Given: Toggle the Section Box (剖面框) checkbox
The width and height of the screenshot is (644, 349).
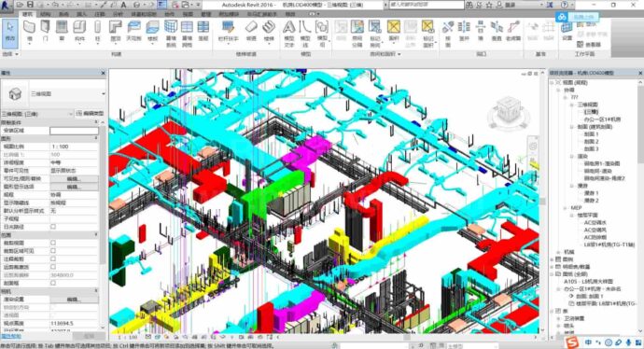Looking at the screenshot, I should coord(53,283).
